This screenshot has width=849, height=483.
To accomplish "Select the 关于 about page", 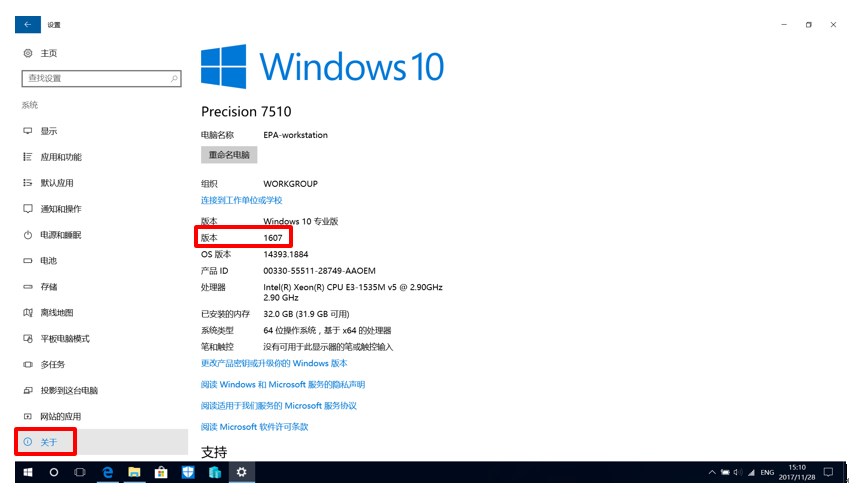I will (x=101, y=442).
